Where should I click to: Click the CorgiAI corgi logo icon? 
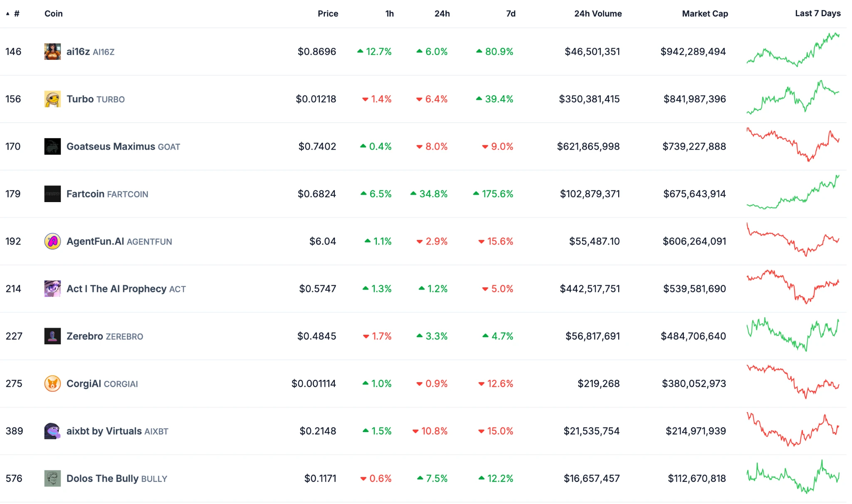pos(52,383)
